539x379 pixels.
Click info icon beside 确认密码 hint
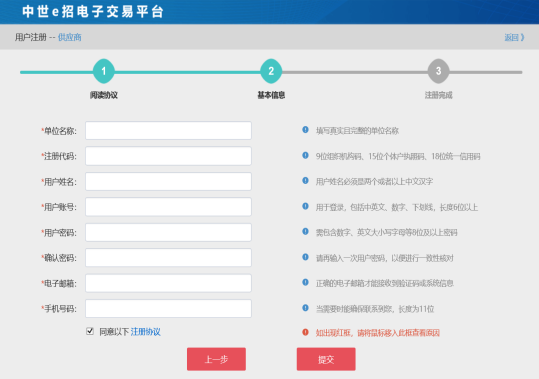pos(305,257)
